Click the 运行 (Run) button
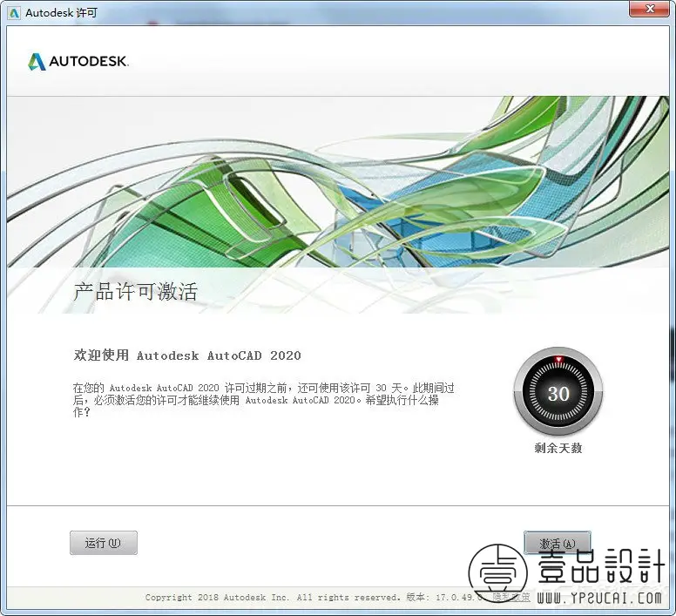The height and width of the screenshot is (616, 676). [x=104, y=543]
